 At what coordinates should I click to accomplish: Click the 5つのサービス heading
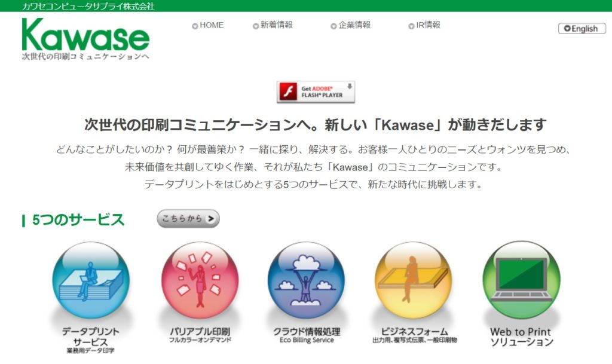click(78, 219)
